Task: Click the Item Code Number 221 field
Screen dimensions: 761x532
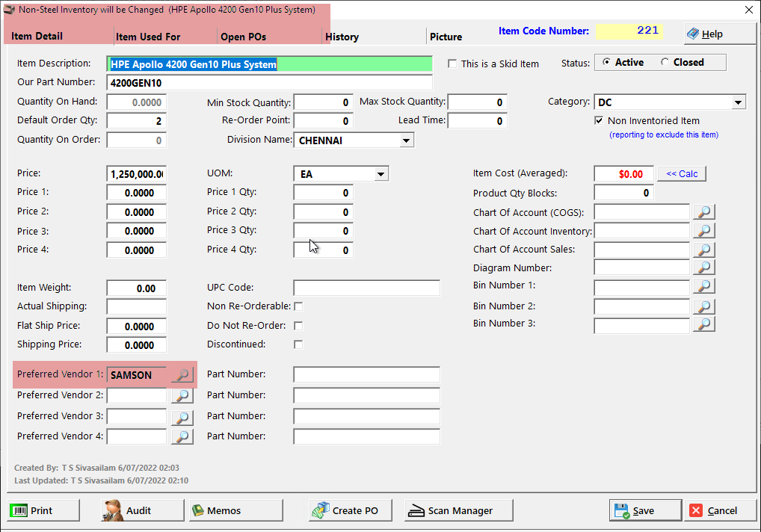Action: click(x=629, y=31)
